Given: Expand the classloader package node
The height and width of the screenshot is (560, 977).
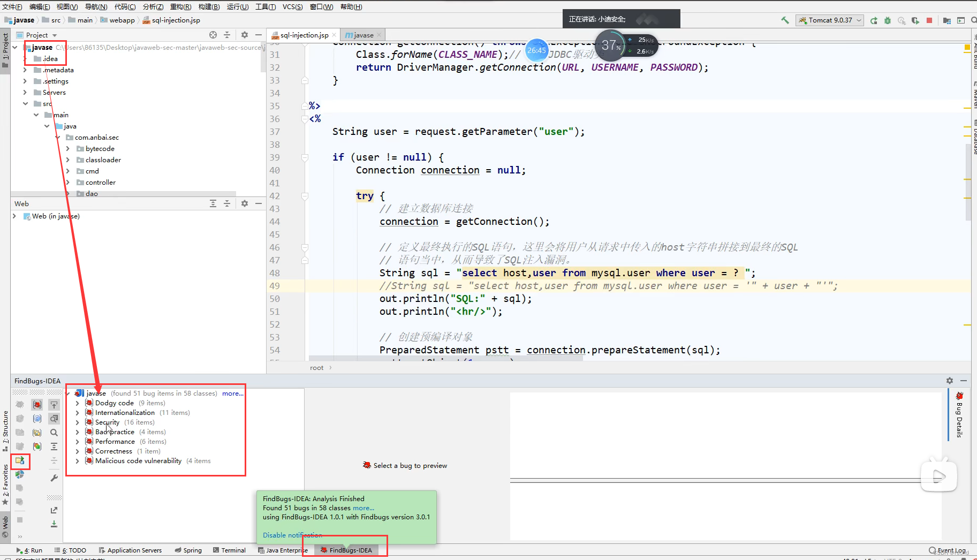Looking at the screenshot, I should tap(67, 160).
